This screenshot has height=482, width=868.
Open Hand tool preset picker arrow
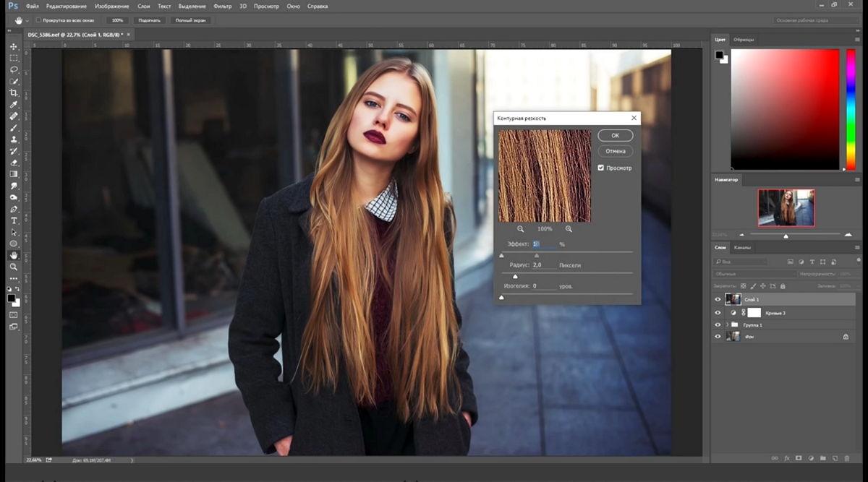(27, 20)
